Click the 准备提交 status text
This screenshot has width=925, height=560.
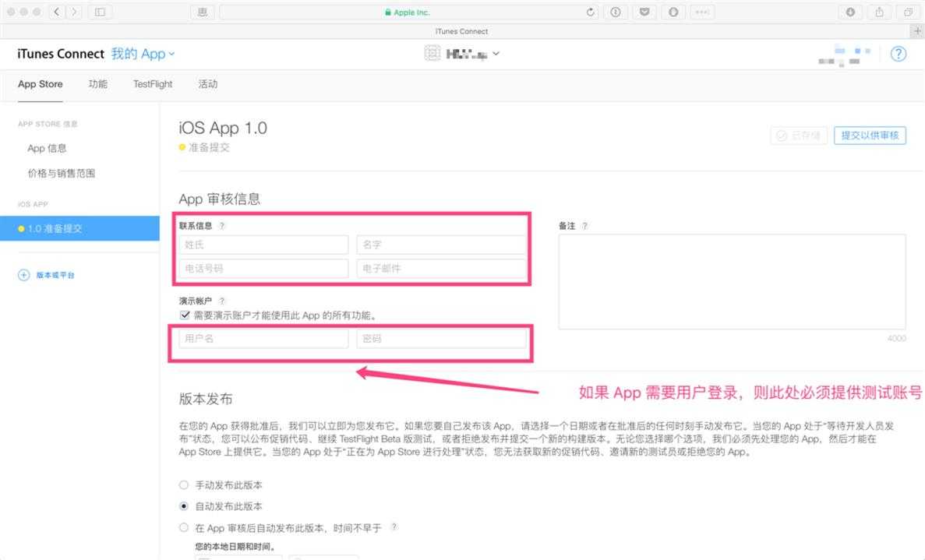pyautogui.click(x=209, y=147)
